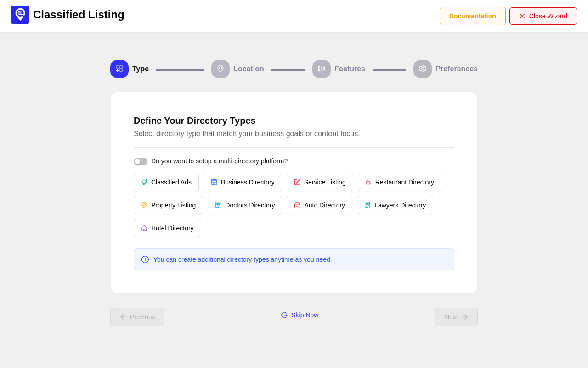Viewport: 588px width, 368px height.
Task: Click the Type step icon
Action: click(x=119, y=69)
